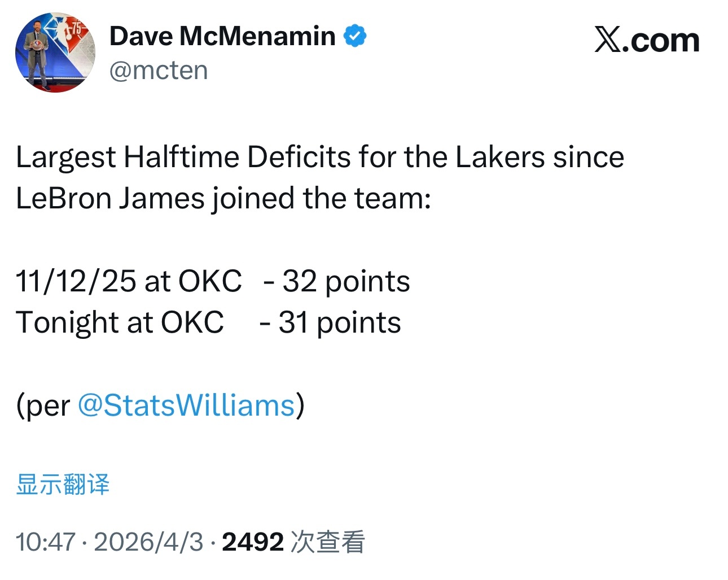
Task: Click the 2026/4/3 post date
Action: [148, 542]
